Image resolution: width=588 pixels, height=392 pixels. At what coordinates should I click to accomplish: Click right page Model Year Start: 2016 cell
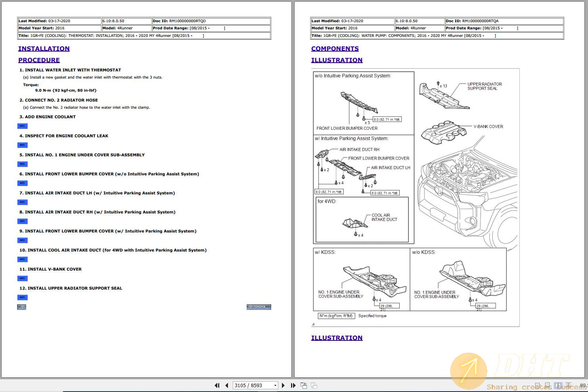352,28
